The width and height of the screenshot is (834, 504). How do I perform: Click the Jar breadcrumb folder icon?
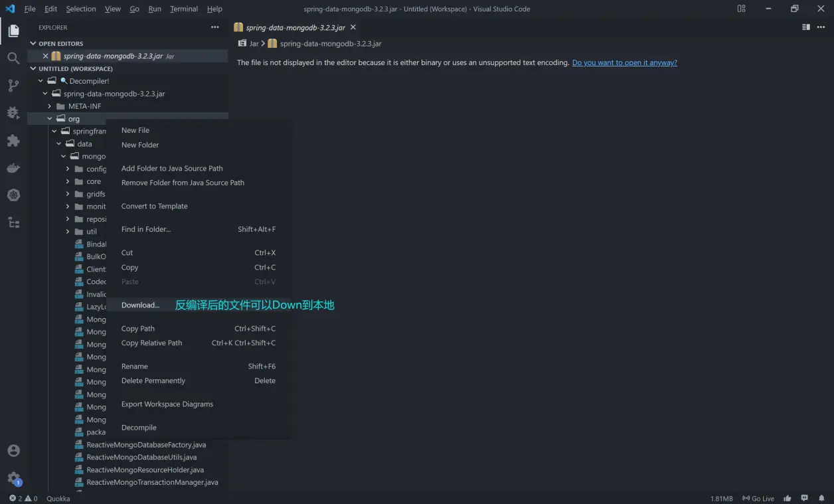tap(242, 43)
